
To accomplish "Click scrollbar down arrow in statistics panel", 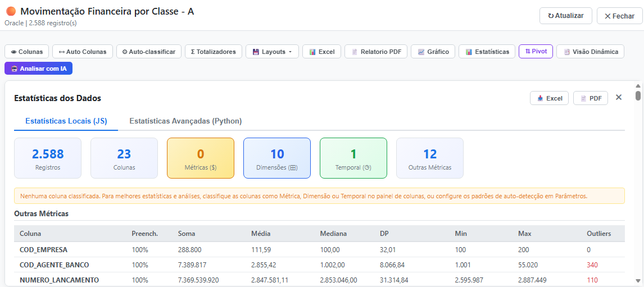I will (x=638, y=280).
